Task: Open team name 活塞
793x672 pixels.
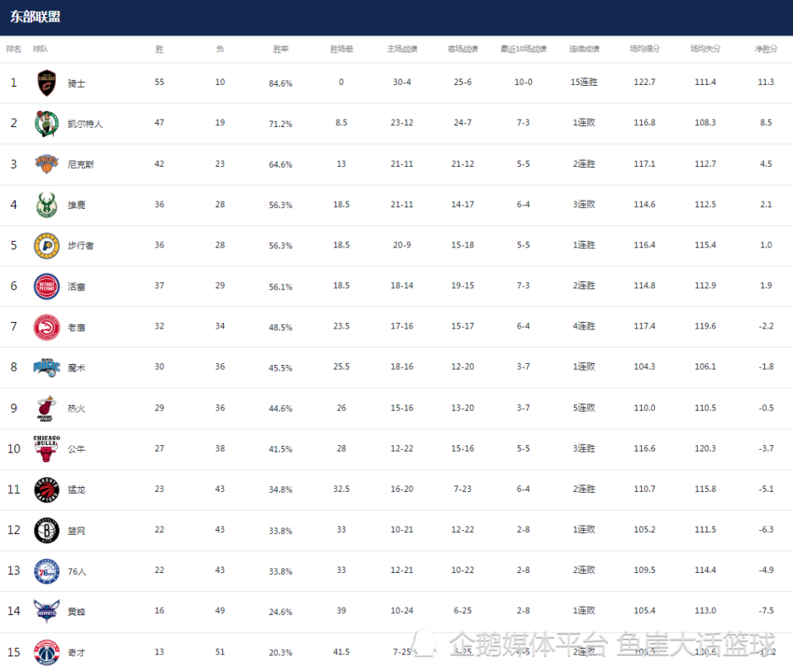Action: pos(76,286)
